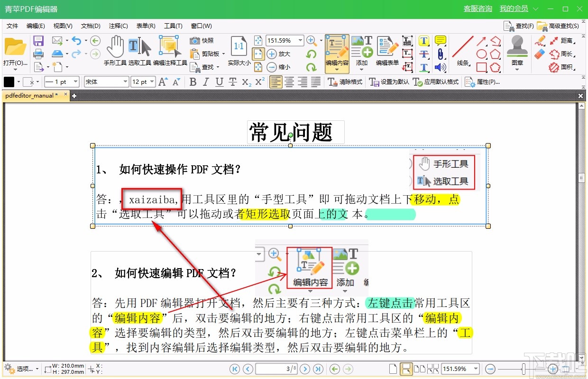Enable center text alignment
The height and width of the screenshot is (379, 588).
289,81
